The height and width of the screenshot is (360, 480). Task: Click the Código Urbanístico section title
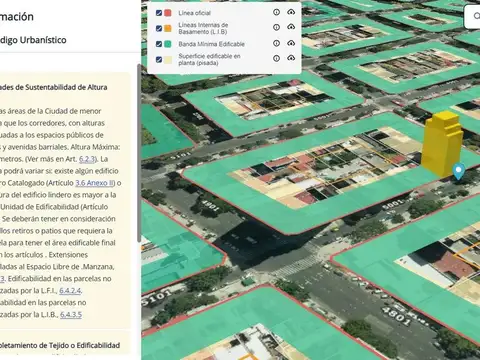pos(33,40)
